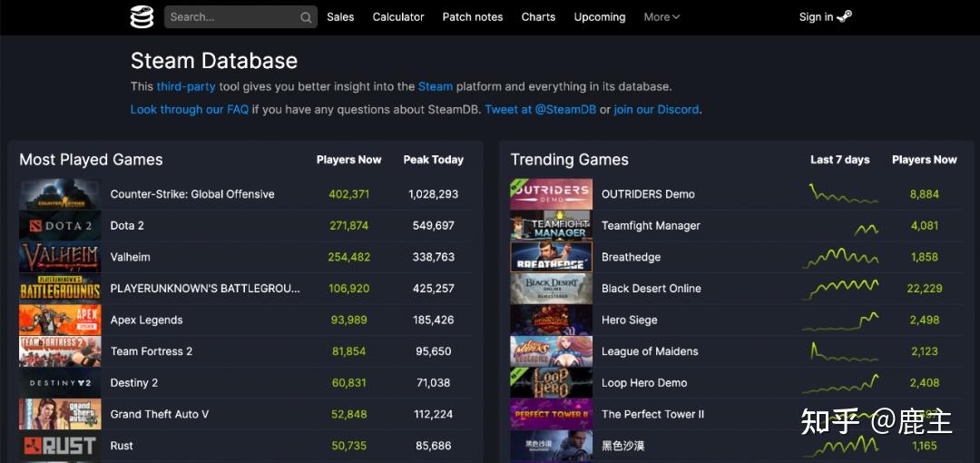Click the Team Fortress 2 thumbnail
980x463 pixels.
[x=60, y=351]
